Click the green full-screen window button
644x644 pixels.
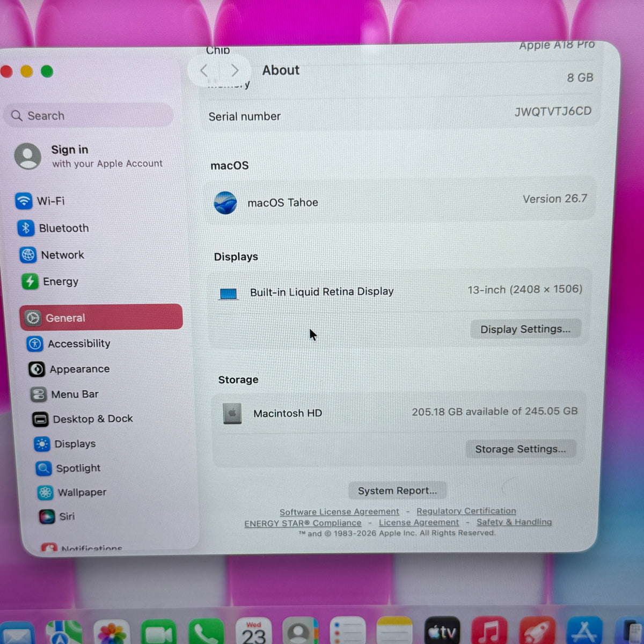coord(47,71)
